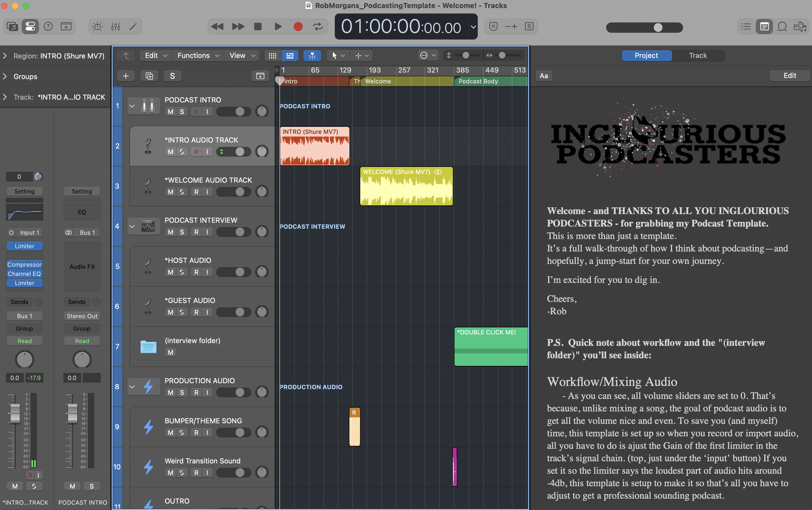Toggle the Catch Playhead button

312,56
